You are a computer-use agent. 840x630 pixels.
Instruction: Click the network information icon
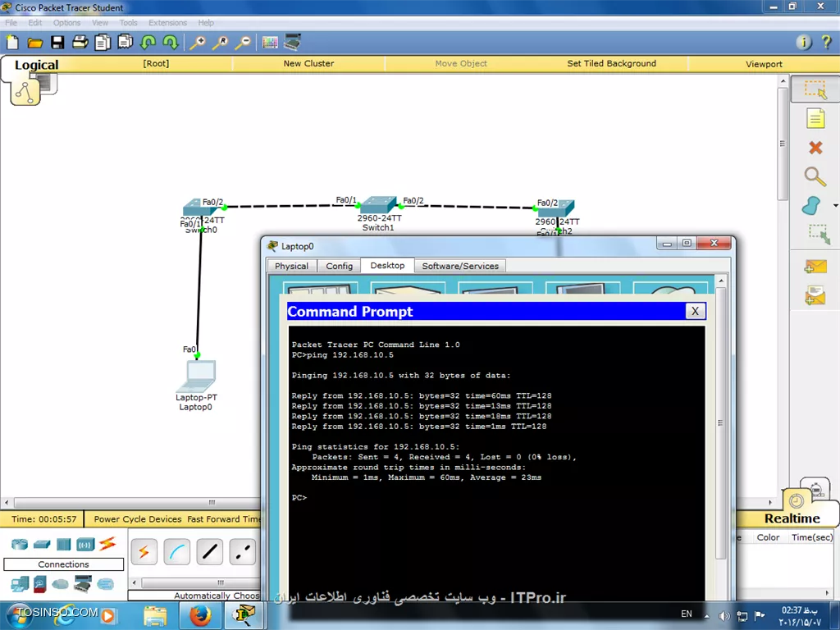[804, 43]
